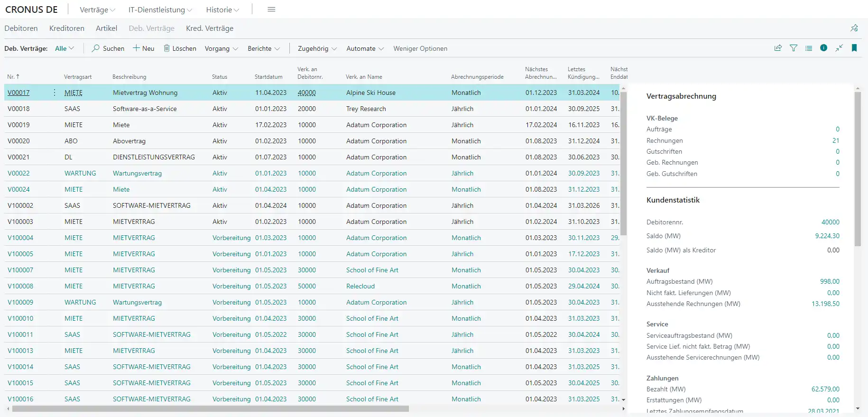868x417 pixels.
Task: Click the Löschen trash button
Action: (x=180, y=48)
